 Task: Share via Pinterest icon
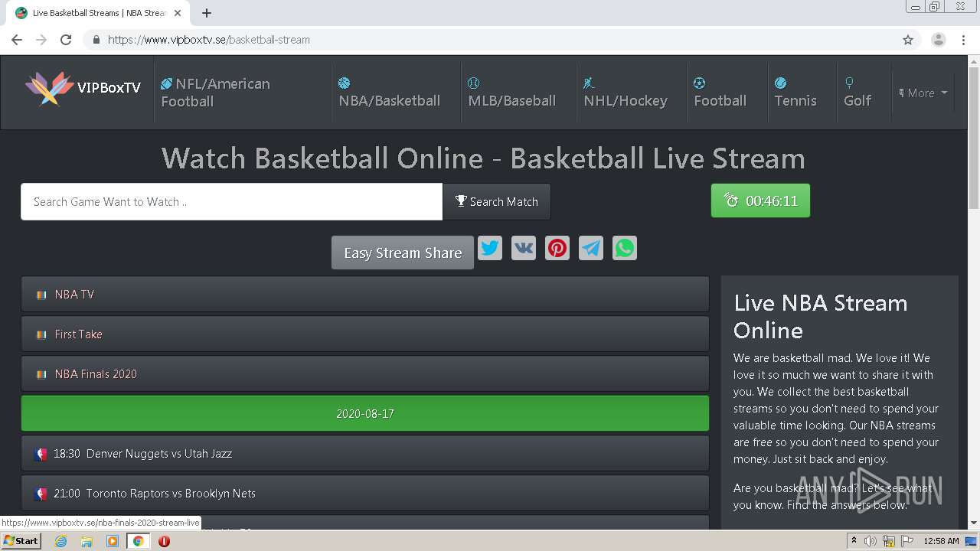557,248
